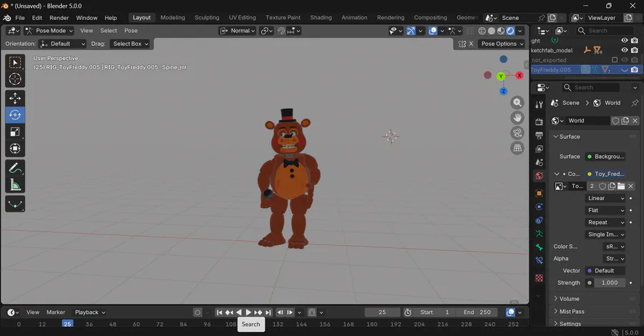The height and width of the screenshot is (336, 644).
Task: Click the Background surface shader button
Action: click(605, 157)
